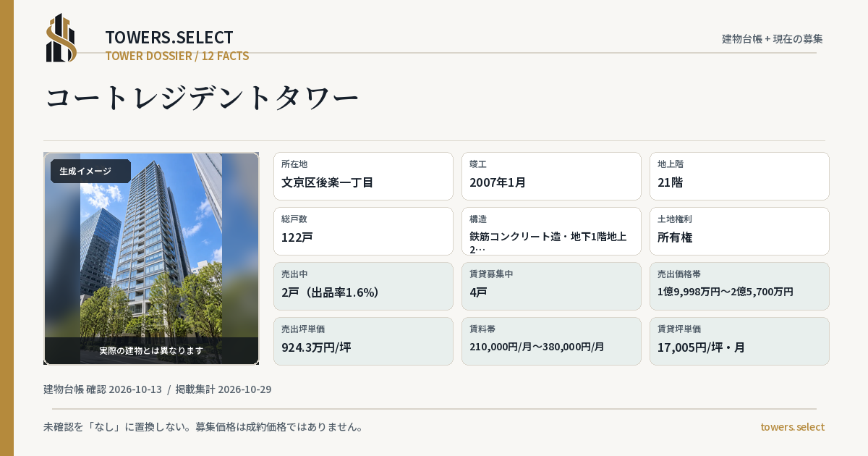Image resolution: width=868 pixels, height=456 pixels.
Task: Click the 賃料帯 monthly rent range card
Action: coord(551,341)
